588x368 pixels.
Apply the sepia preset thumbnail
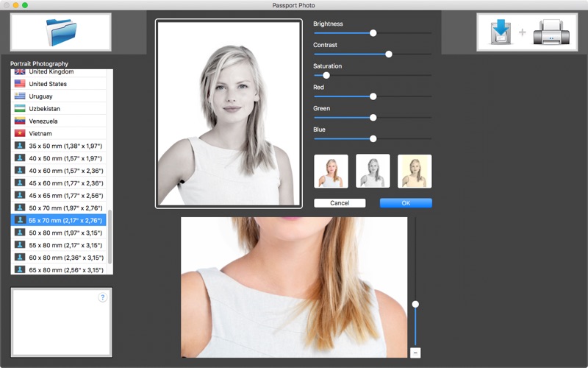pos(415,171)
